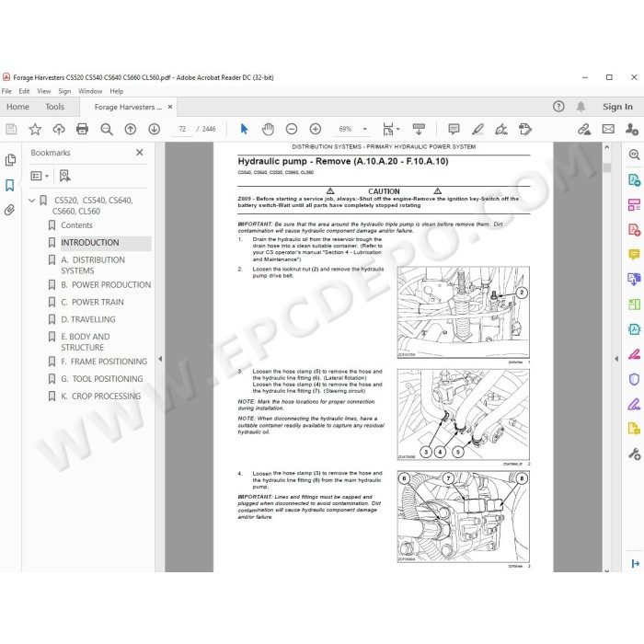
Task: Close the Bookmarks panel
Action: pyautogui.click(x=140, y=153)
